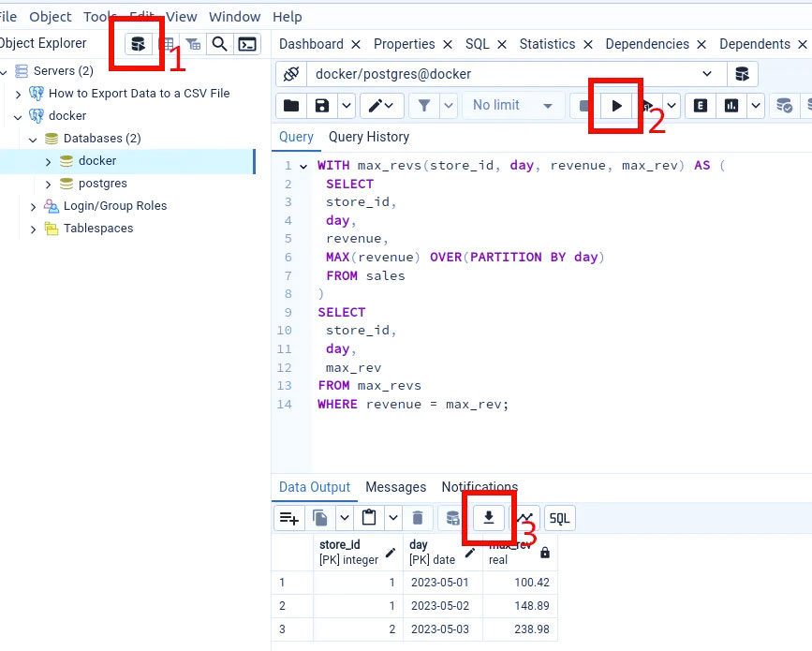Open the Query Tool from Object Explorer toolbar
The height and width of the screenshot is (651, 812).
click(x=137, y=43)
